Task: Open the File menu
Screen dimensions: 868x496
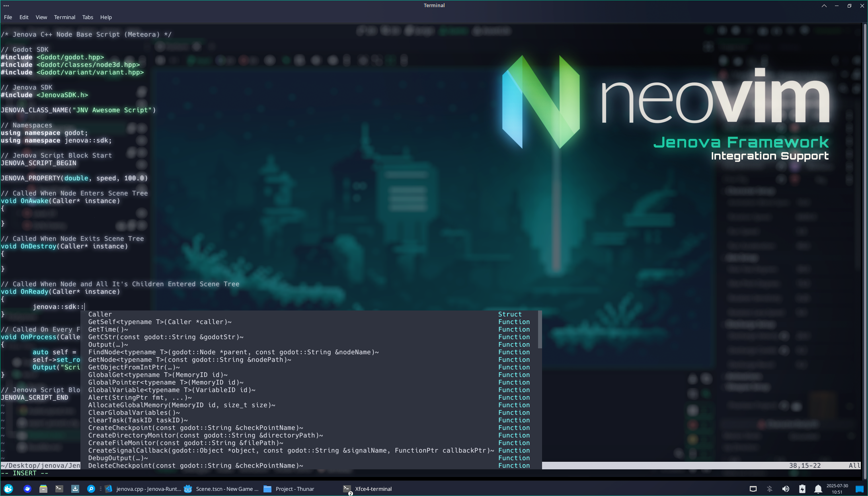Action: click(8, 17)
